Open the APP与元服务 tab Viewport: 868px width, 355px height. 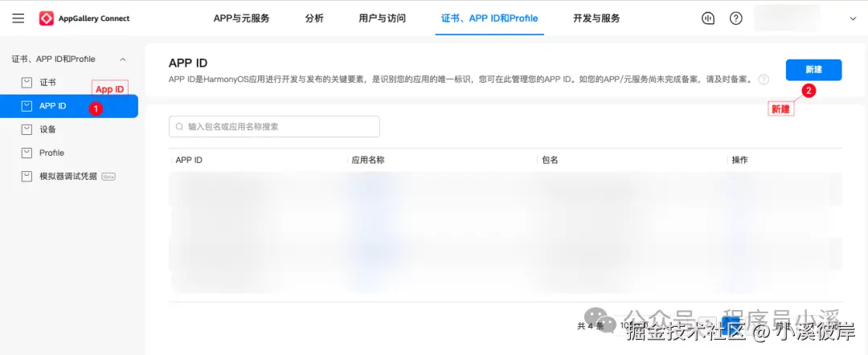tap(241, 18)
